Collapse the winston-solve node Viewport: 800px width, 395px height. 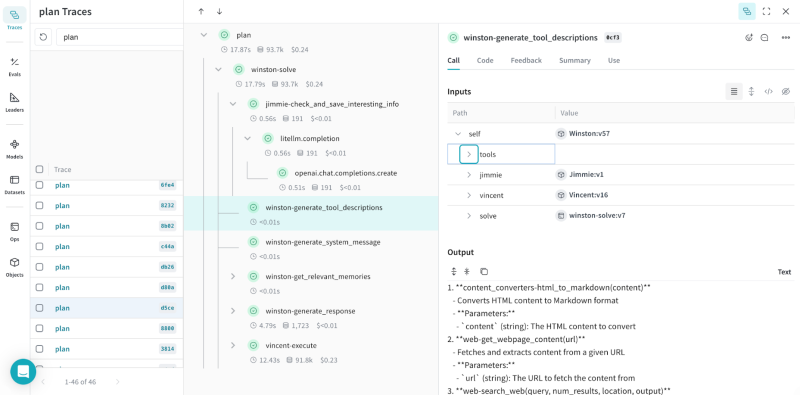click(x=218, y=69)
